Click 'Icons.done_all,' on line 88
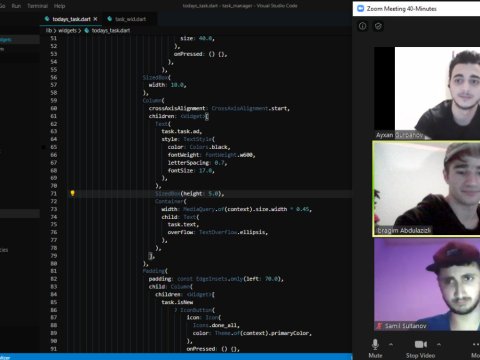 pos(216,325)
